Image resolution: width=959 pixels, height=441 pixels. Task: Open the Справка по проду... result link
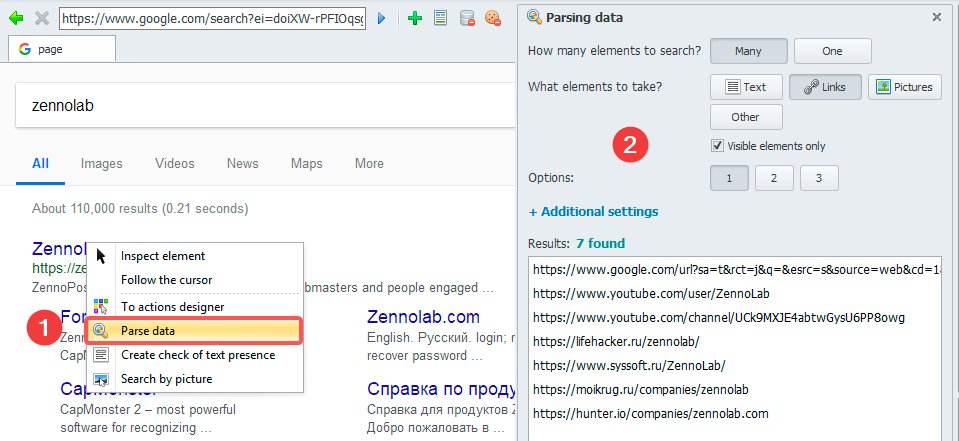(440, 388)
